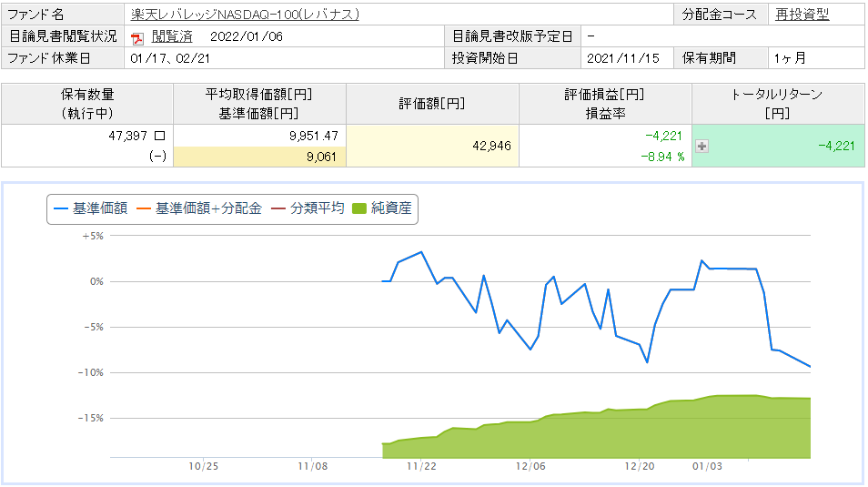Click the 評価額[円] column header
The width and height of the screenshot is (868, 487).
[432, 104]
